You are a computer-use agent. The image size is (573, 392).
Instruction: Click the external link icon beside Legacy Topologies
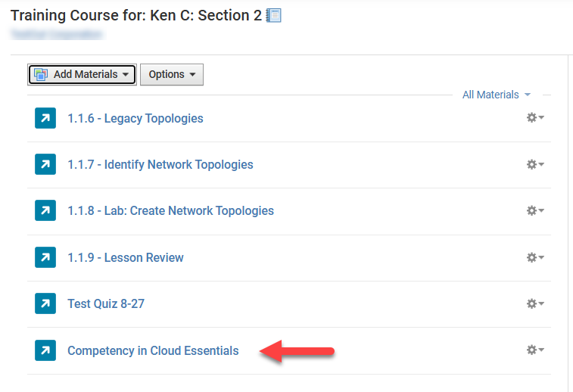pyautogui.click(x=45, y=118)
